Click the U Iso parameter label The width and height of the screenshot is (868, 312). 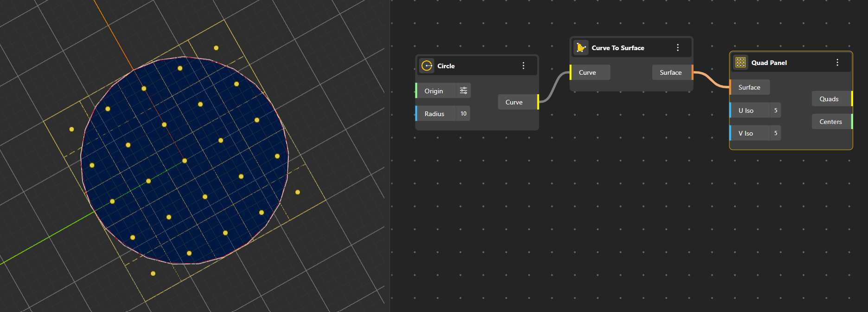click(746, 110)
